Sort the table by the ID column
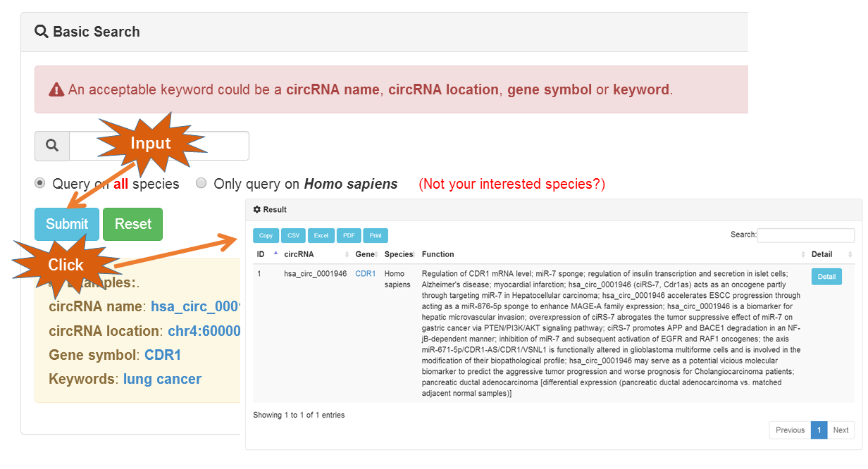The image size is (868, 469). [261, 254]
